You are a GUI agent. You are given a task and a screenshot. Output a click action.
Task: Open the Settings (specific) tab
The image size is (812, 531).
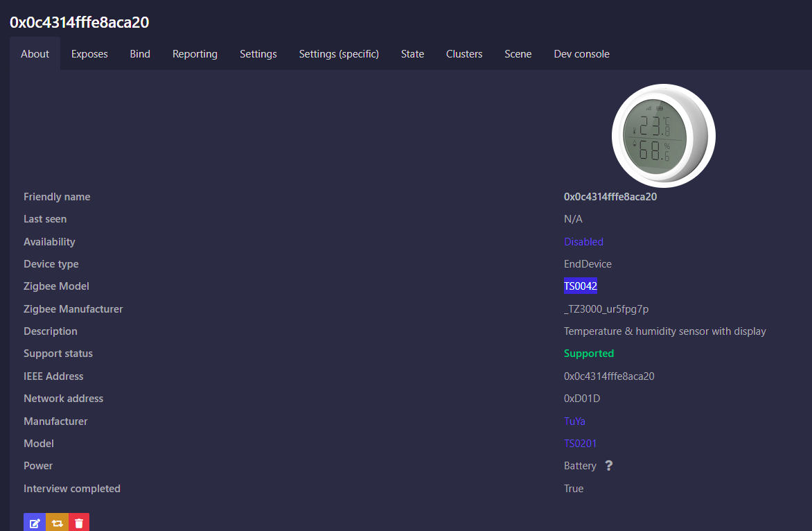(339, 54)
